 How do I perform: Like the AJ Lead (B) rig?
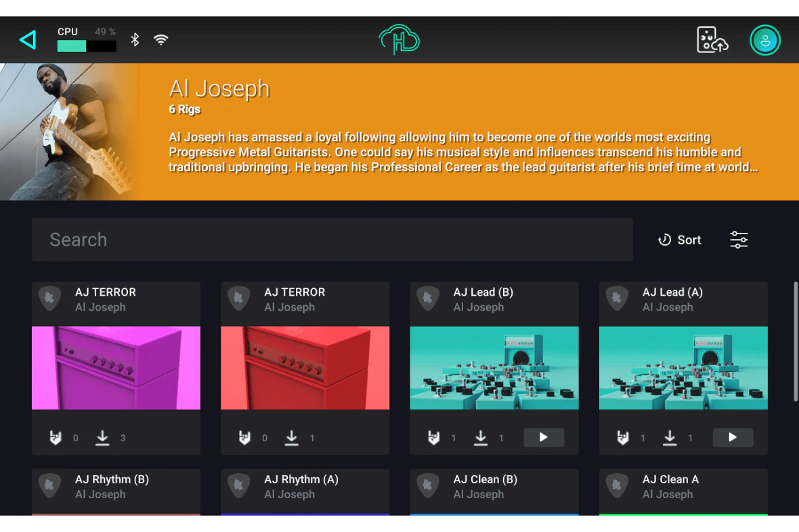pyautogui.click(x=433, y=438)
